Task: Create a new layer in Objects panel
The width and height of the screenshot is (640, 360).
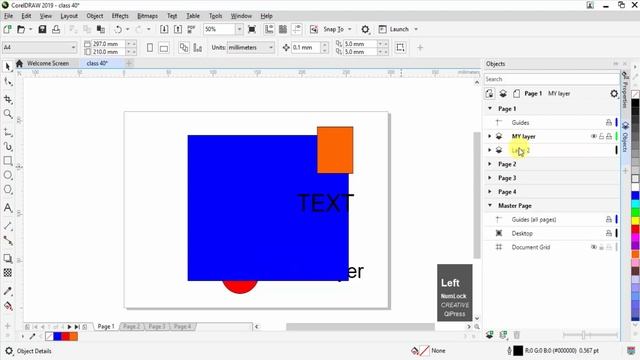Action: pos(490,336)
